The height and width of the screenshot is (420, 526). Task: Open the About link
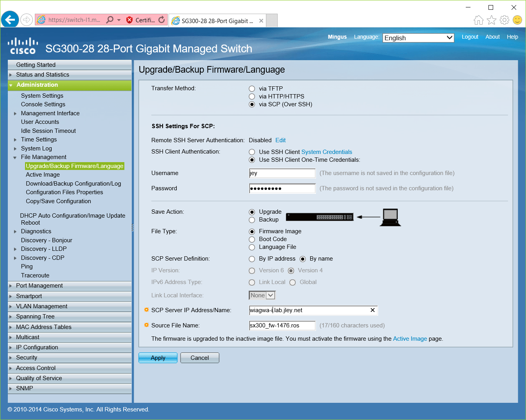point(493,37)
